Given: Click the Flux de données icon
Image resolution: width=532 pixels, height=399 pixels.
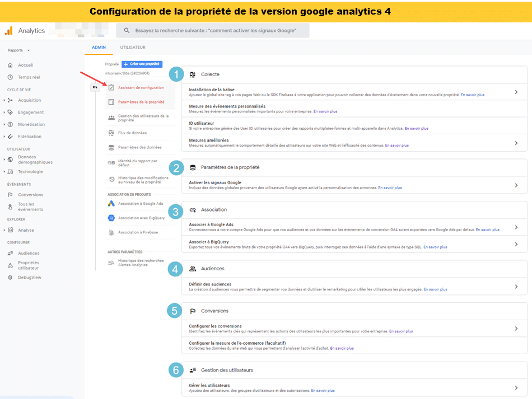Looking at the screenshot, I should (111, 133).
